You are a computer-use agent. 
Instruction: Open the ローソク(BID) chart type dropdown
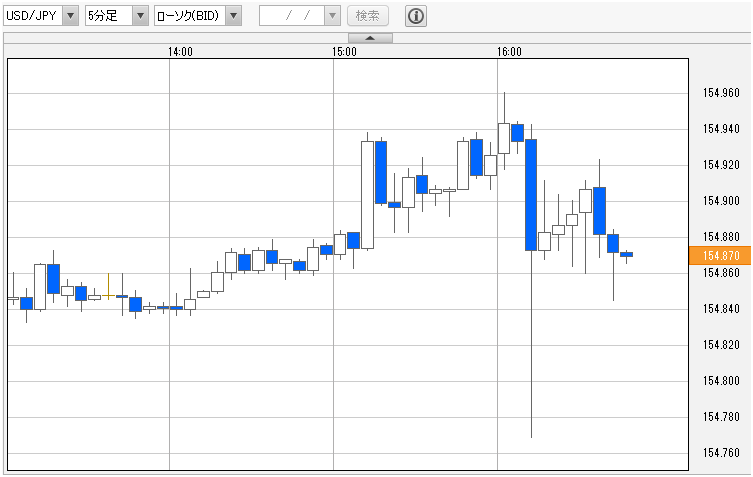(198, 16)
